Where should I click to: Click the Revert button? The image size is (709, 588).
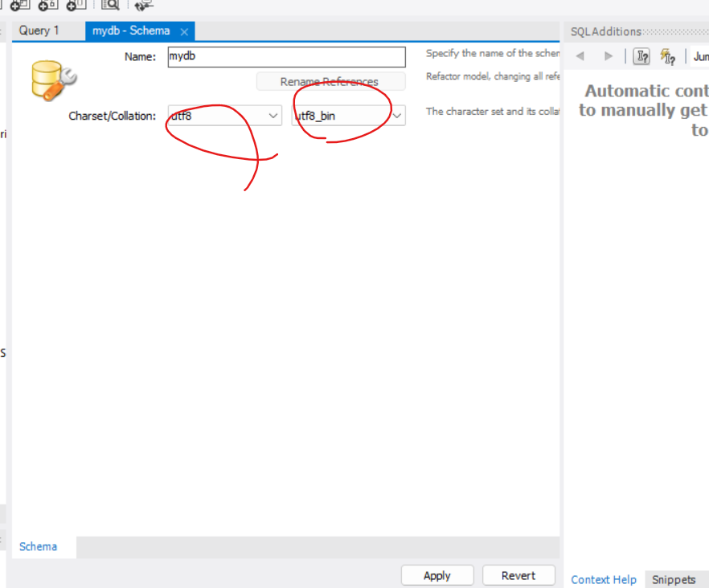click(x=518, y=575)
